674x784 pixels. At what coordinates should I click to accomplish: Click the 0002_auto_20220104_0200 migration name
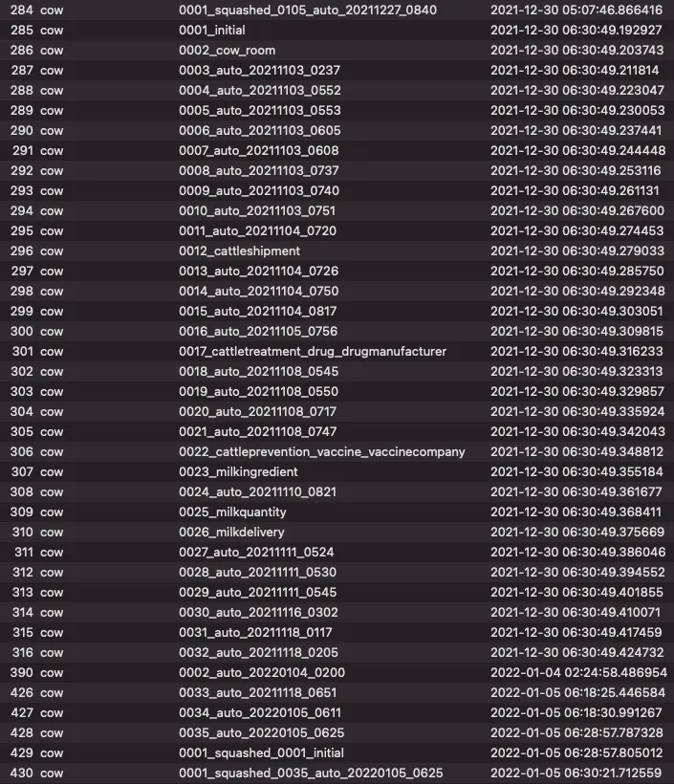click(262, 672)
